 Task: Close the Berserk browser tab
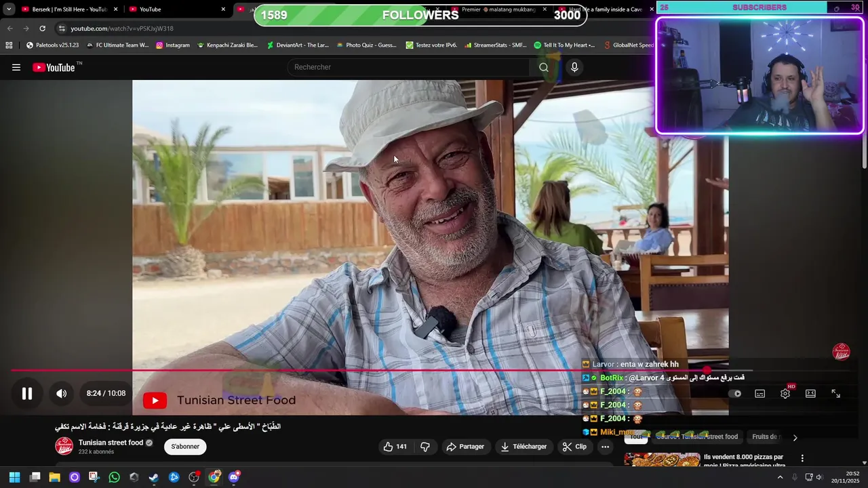pos(115,9)
